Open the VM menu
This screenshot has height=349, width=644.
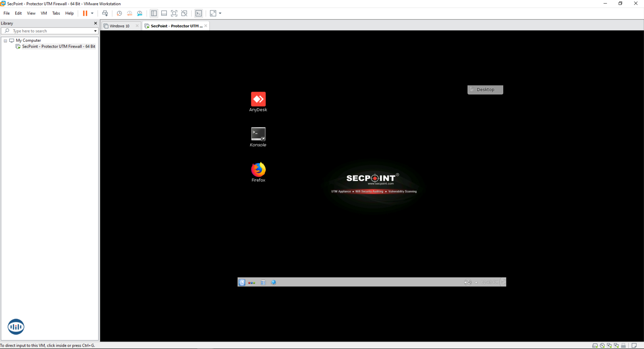point(43,13)
